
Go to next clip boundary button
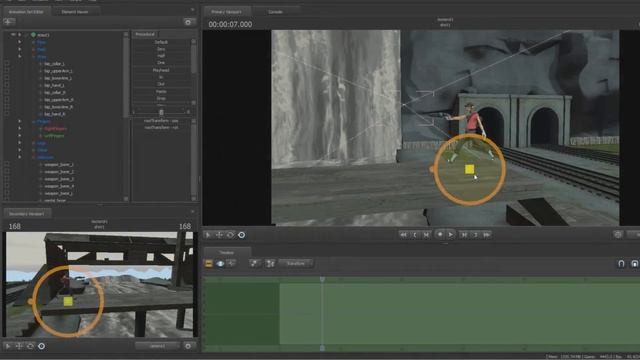(x=475, y=235)
